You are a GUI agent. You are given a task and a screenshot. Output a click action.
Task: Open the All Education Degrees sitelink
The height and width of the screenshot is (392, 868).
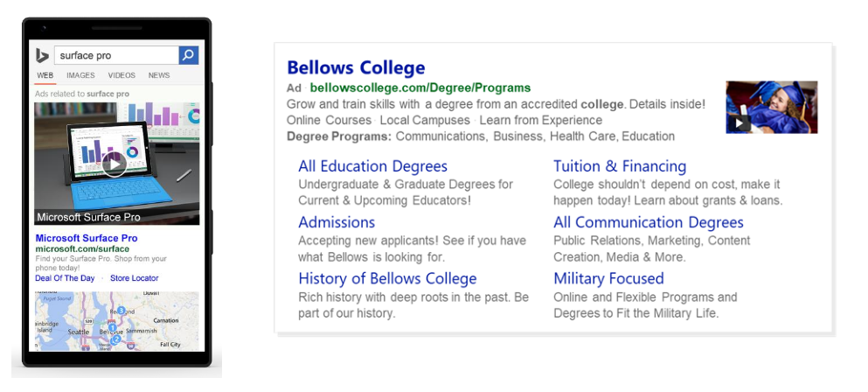tap(372, 166)
